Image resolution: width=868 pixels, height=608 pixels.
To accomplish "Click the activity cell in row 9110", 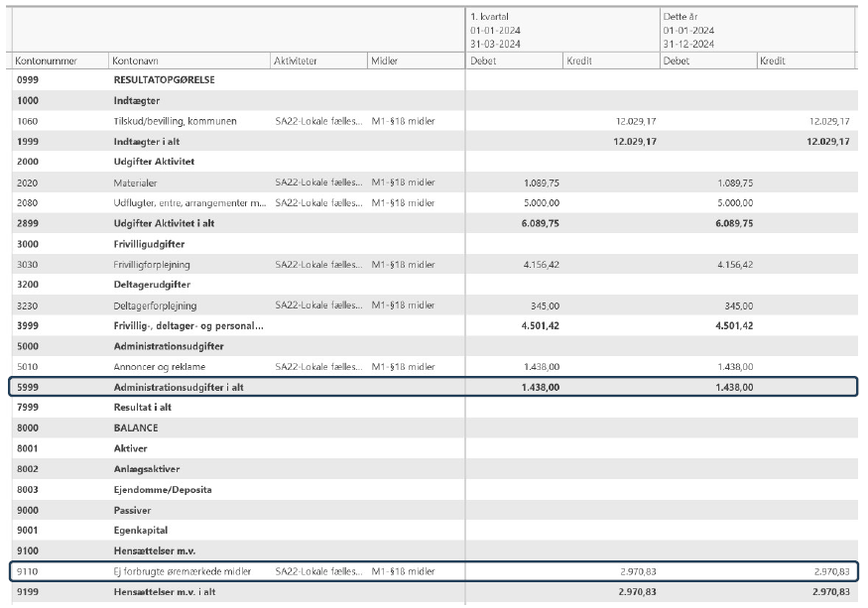I will (318, 571).
